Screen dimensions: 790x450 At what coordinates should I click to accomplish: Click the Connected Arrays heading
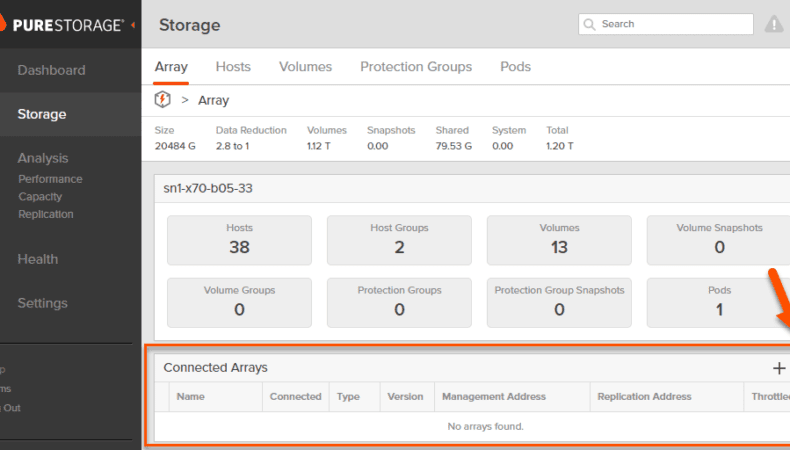pos(215,367)
